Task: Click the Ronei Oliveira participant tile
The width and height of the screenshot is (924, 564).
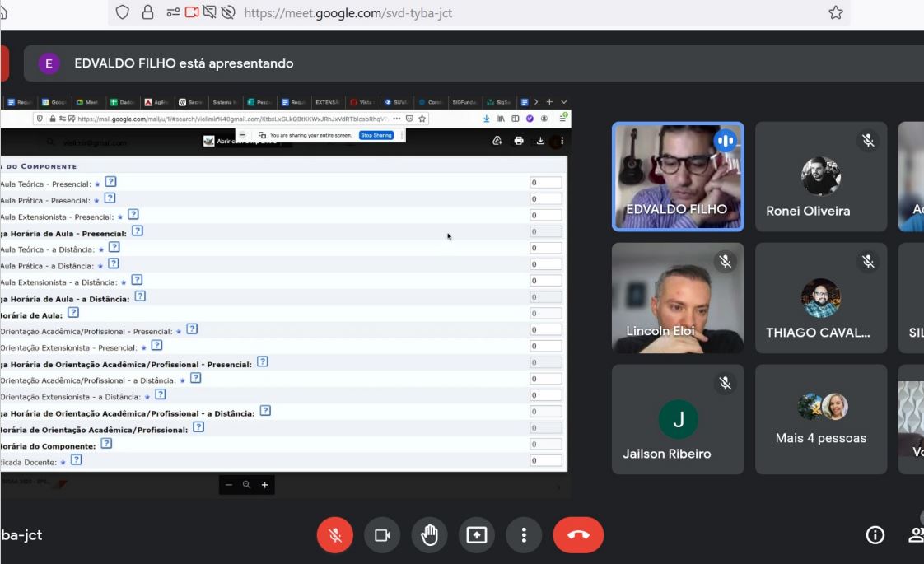Action: click(820, 176)
